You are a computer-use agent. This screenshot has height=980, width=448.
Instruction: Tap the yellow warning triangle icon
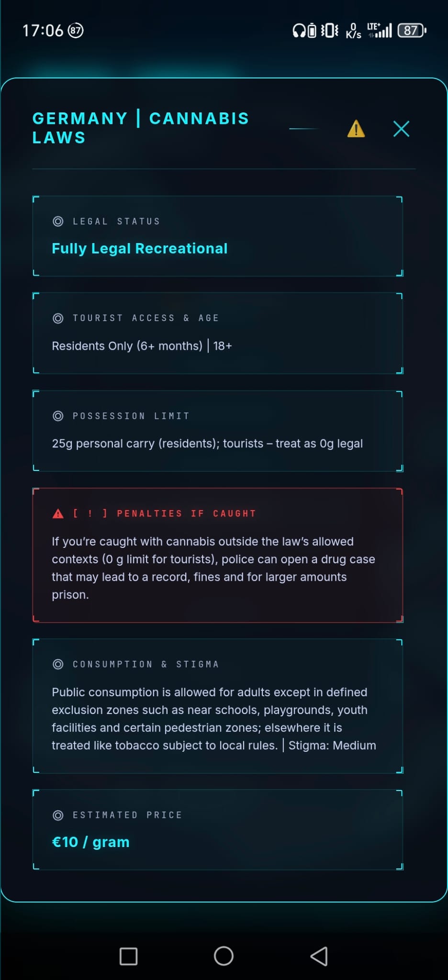coord(356,129)
